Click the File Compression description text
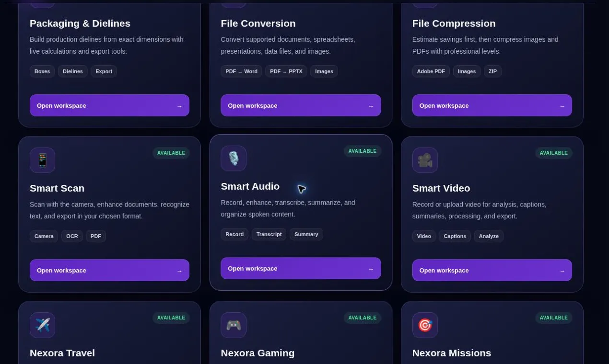This screenshot has width=609, height=364. pyautogui.click(x=485, y=45)
